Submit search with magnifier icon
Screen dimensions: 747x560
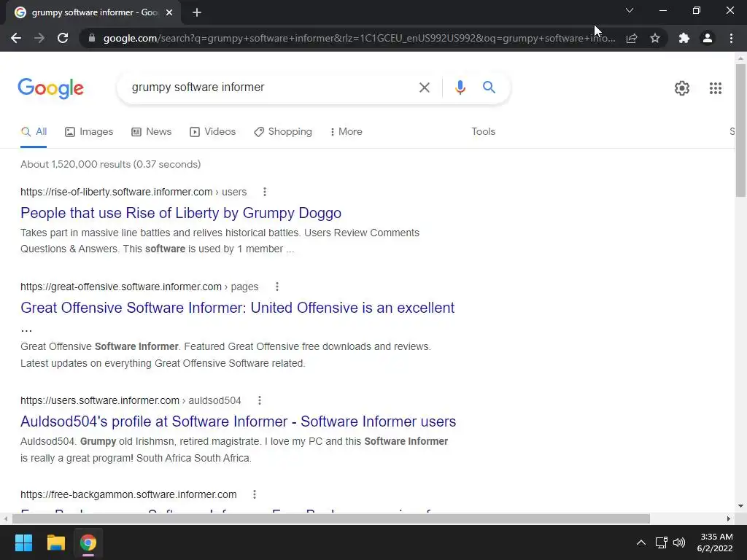[x=489, y=87]
